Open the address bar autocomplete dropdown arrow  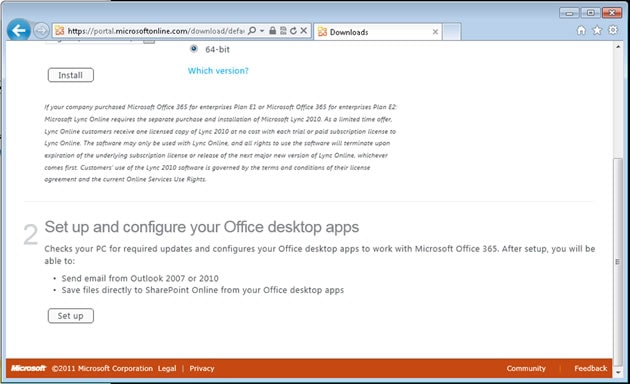click(x=262, y=31)
